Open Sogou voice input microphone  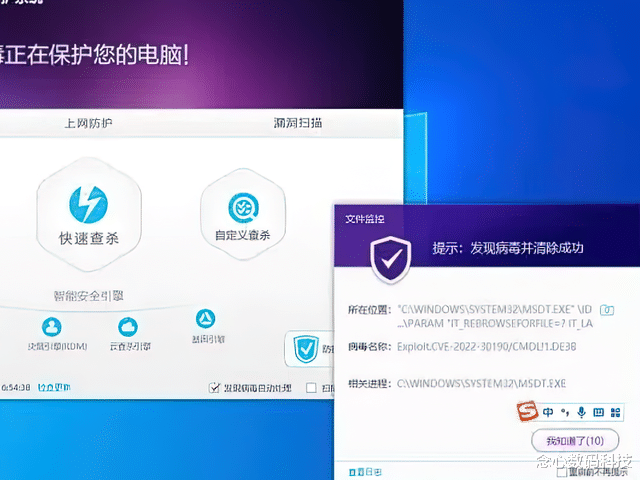[x=582, y=412]
